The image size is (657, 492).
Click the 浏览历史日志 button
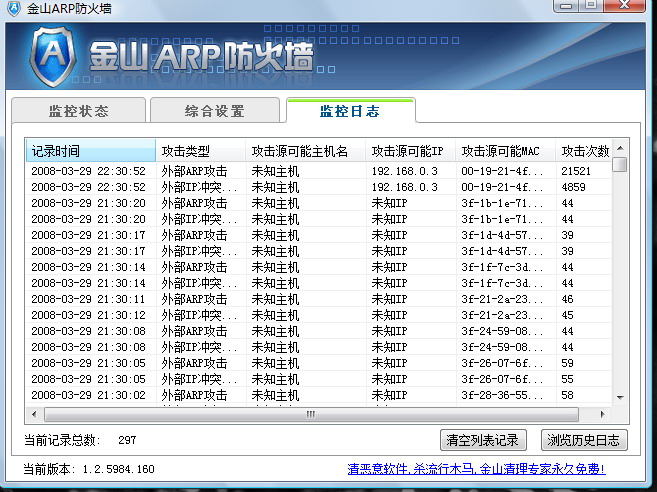point(584,440)
